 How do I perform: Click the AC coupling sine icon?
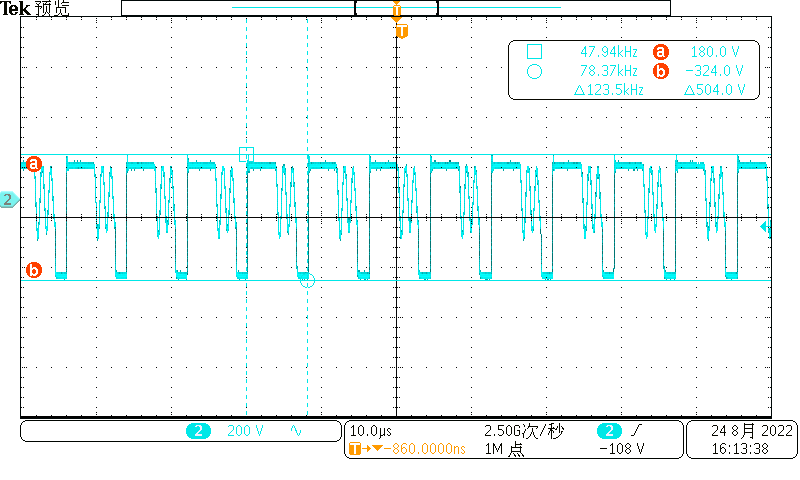[296, 431]
